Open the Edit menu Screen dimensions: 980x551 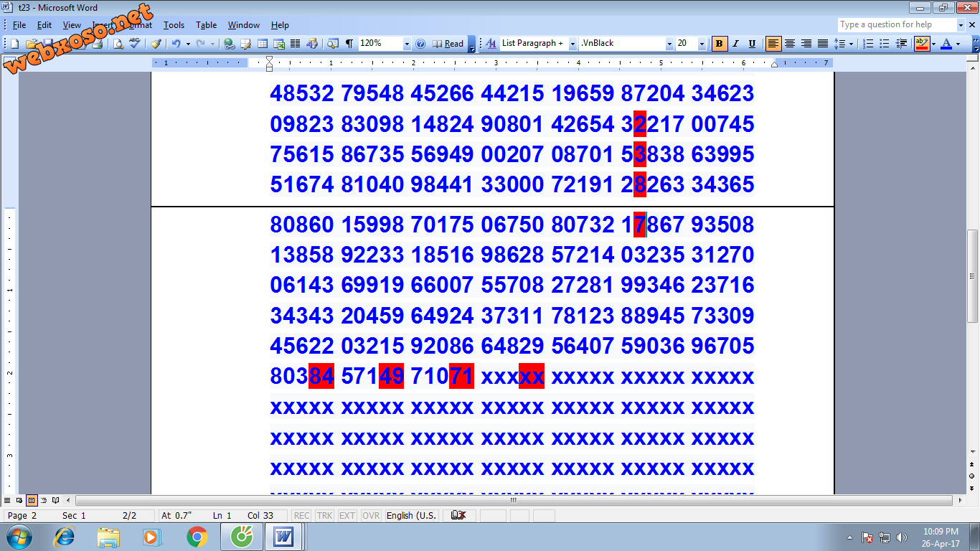pos(44,25)
